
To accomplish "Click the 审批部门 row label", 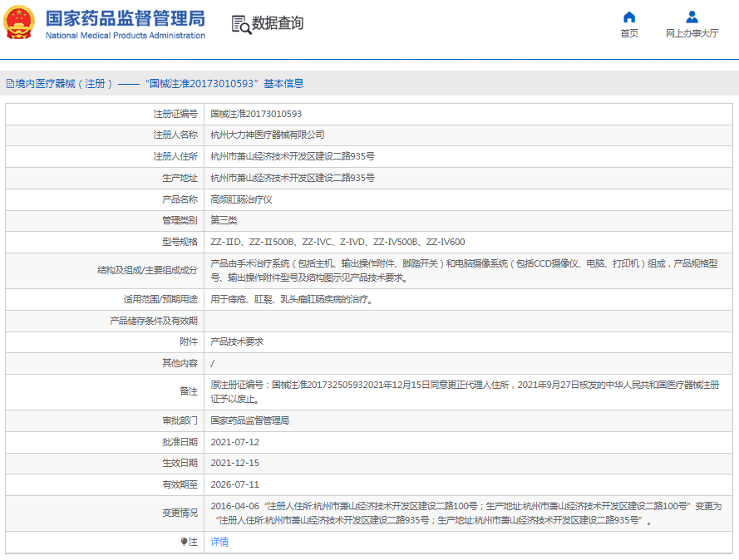I will pos(180,420).
